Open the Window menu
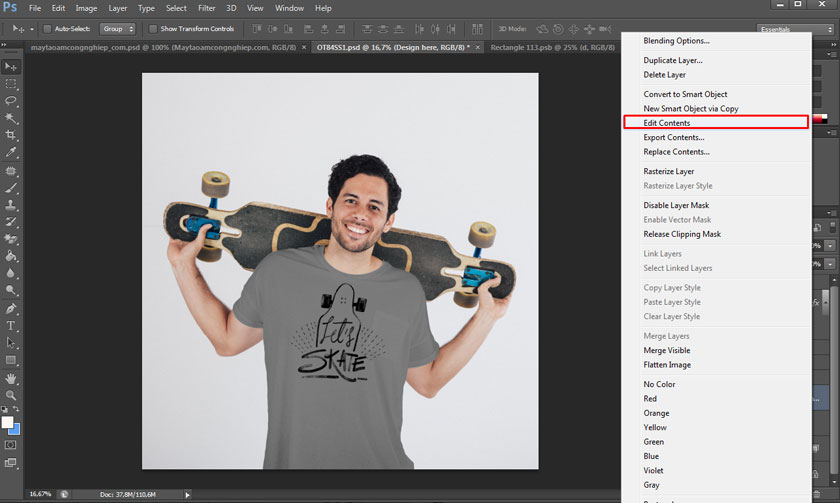The image size is (840, 503). coord(289,8)
